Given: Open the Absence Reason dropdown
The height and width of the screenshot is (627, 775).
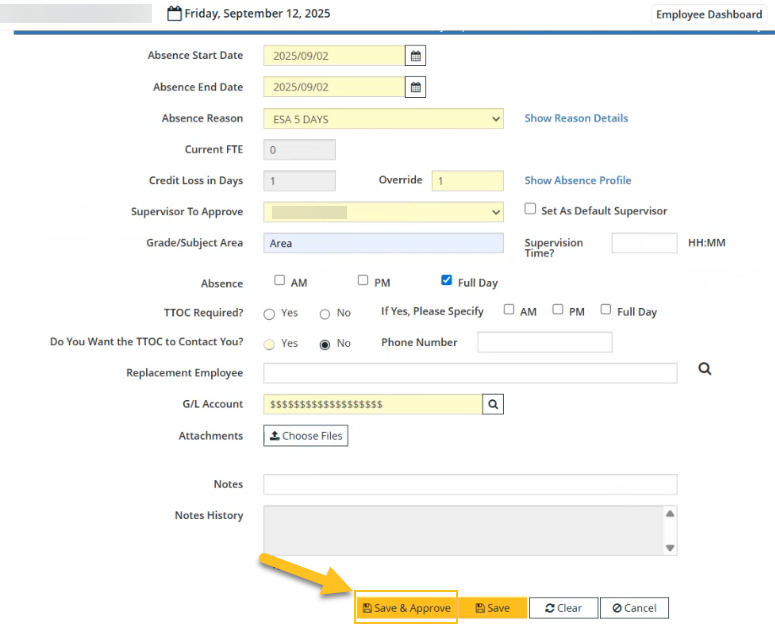Looking at the screenshot, I should click(383, 119).
